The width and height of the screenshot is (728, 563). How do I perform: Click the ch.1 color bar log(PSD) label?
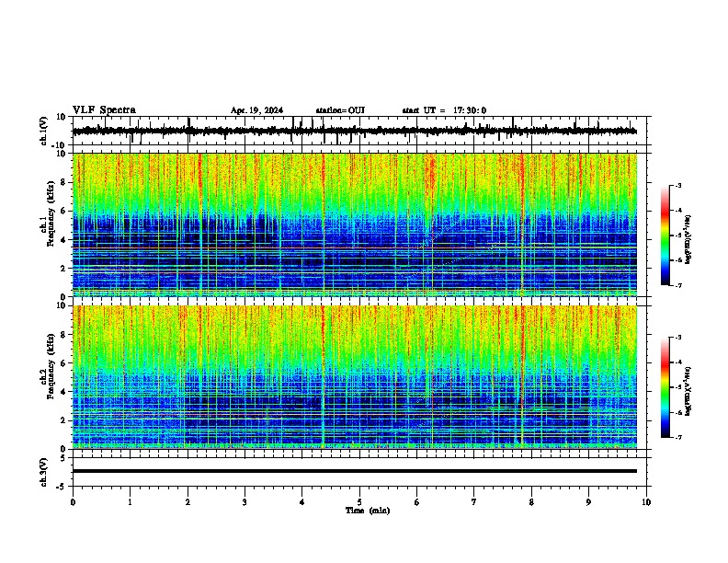pos(688,239)
